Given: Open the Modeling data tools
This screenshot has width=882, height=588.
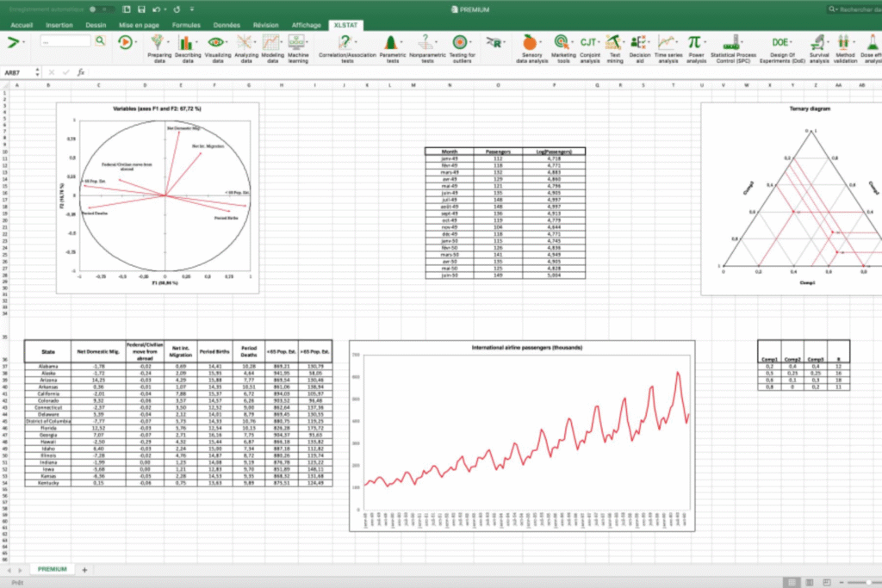Looking at the screenshot, I should tap(272, 49).
